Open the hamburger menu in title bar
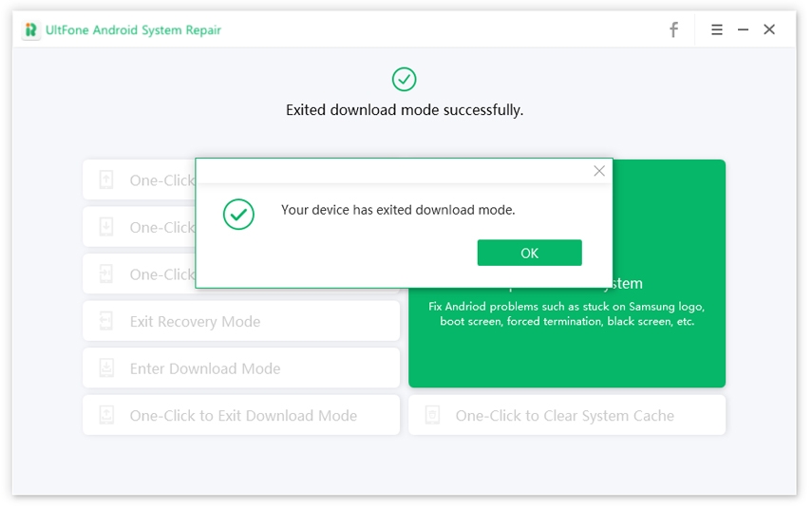The width and height of the screenshot is (812, 508). (x=717, y=30)
